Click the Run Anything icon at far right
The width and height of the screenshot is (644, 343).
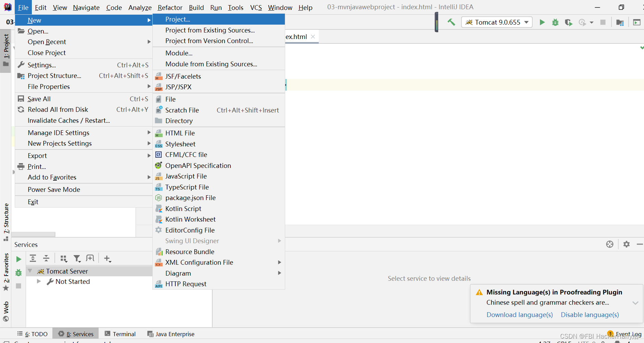coord(637,23)
